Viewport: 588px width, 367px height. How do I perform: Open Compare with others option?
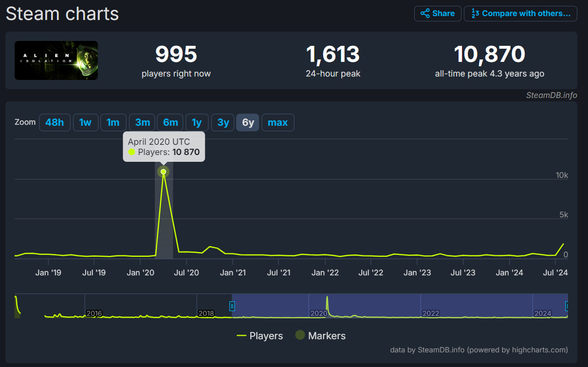click(x=520, y=14)
